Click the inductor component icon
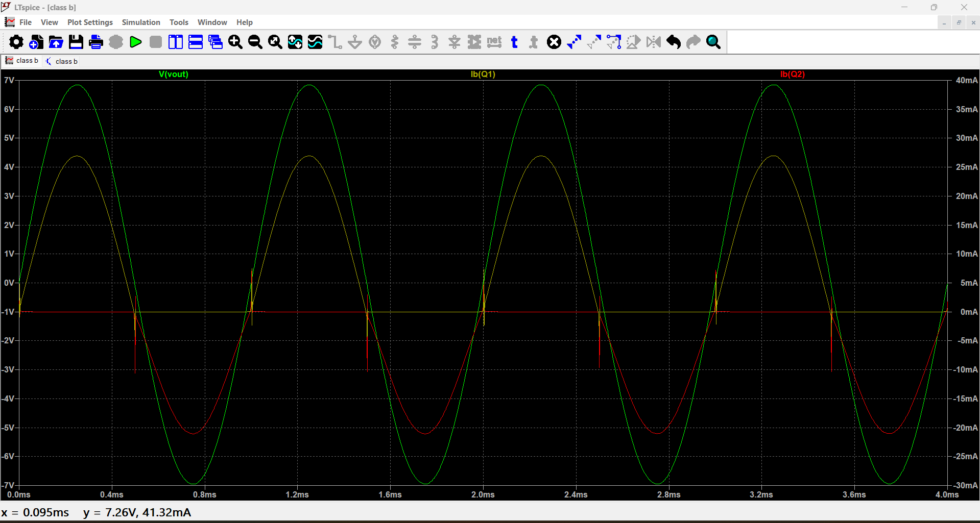Screen dimensions: 980x523 click(435, 42)
